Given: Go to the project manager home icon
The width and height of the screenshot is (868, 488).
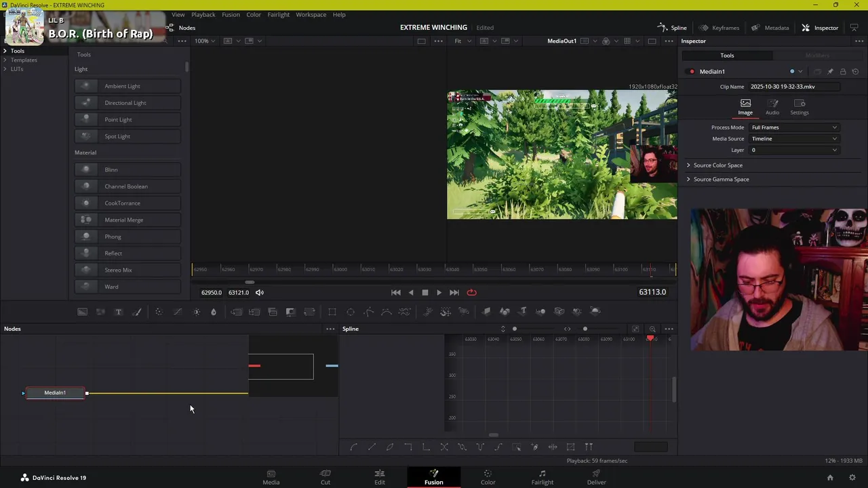Looking at the screenshot, I should 830,478.
